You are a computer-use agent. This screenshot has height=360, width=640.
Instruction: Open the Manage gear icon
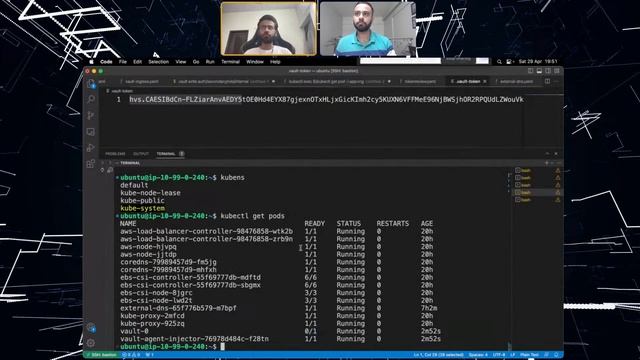(x=91, y=343)
